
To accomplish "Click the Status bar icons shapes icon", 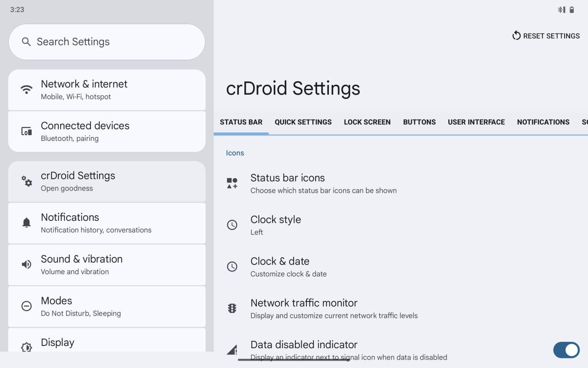I will pos(232,183).
